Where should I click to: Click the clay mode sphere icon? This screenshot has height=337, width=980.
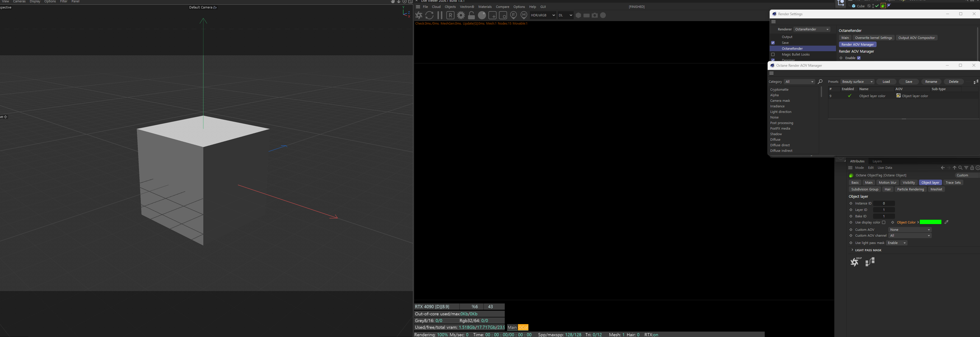pyautogui.click(x=482, y=15)
